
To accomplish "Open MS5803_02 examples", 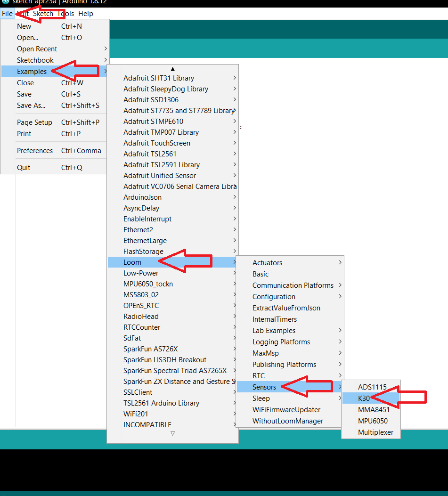I will coord(172,295).
